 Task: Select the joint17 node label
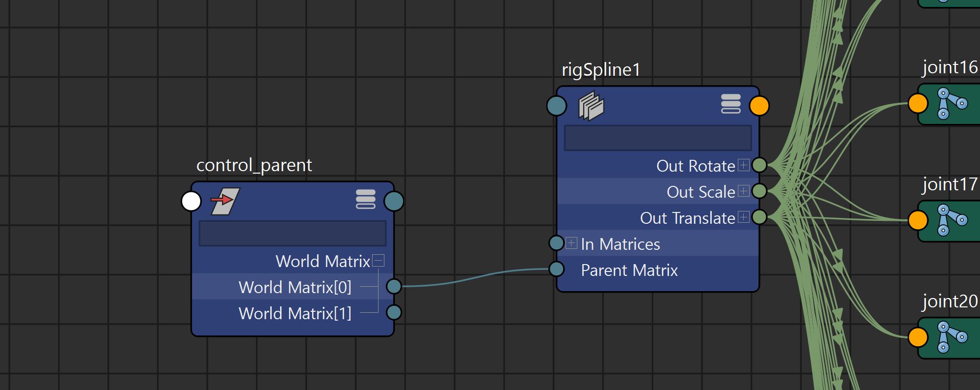pos(950,184)
